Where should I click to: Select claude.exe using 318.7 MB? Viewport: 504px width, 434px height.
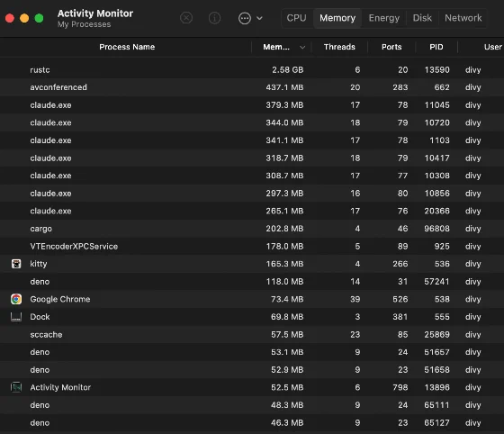252,158
